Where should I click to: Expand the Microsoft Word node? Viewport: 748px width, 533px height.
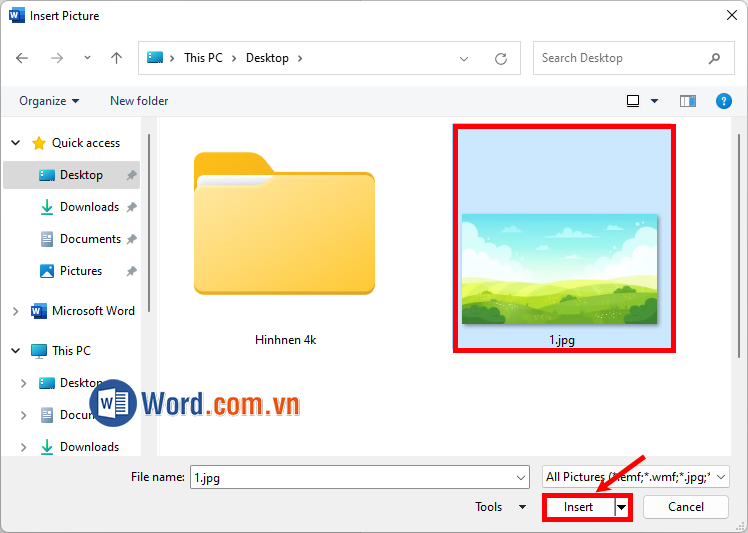pos(16,311)
